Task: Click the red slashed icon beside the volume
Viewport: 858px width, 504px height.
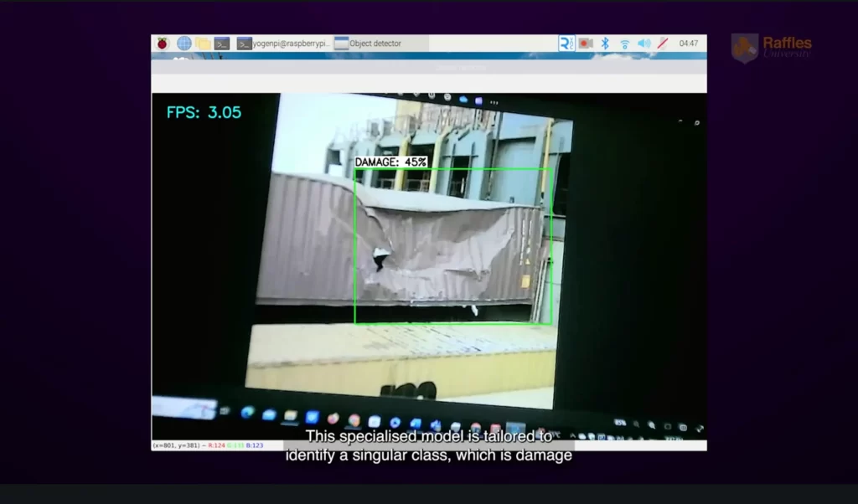Action: 662,44
